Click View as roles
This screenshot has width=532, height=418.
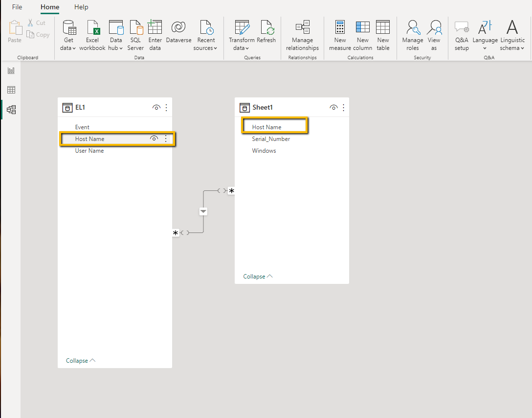click(x=434, y=35)
